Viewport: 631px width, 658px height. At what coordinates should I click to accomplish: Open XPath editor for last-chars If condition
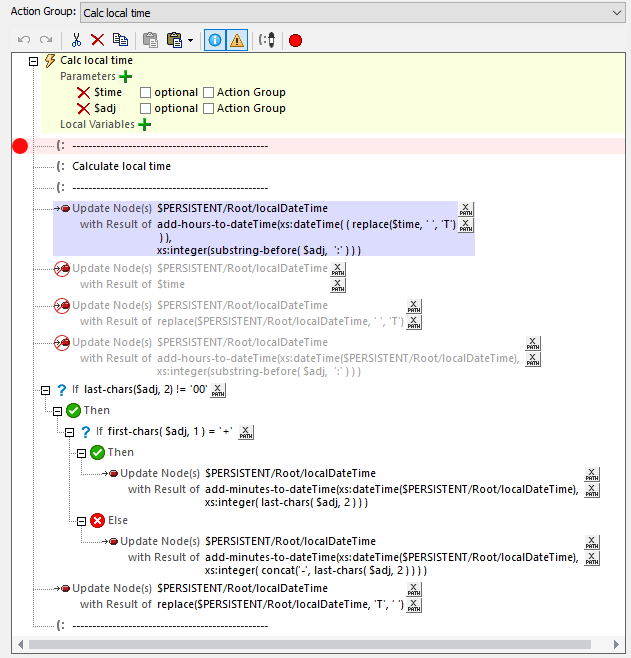[x=219, y=390]
